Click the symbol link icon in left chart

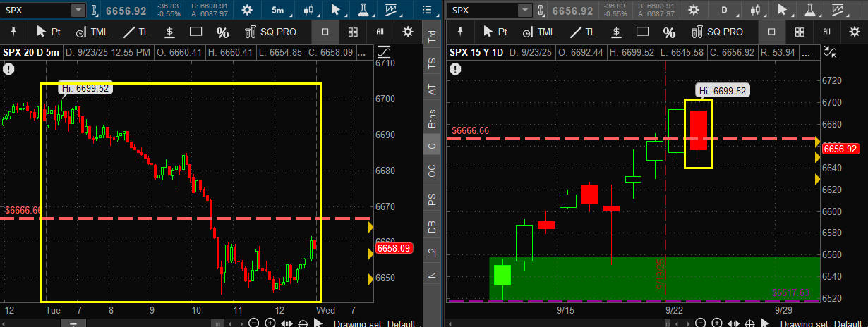coord(95,11)
